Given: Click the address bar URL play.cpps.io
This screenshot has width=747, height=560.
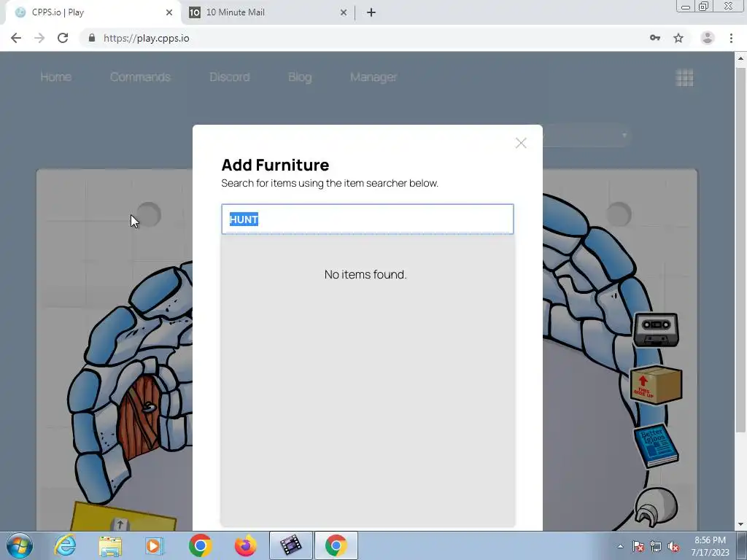Looking at the screenshot, I should pyautogui.click(x=146, y=38).
